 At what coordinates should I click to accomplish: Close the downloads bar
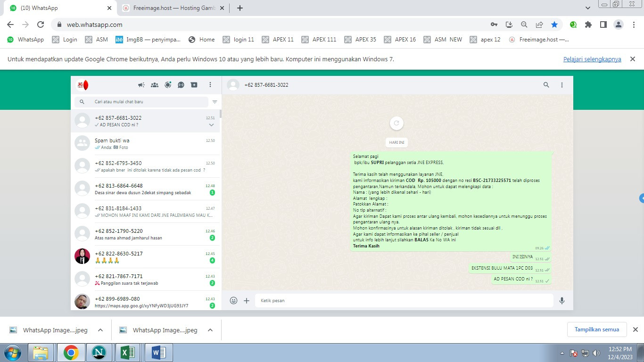click(635, 329)
